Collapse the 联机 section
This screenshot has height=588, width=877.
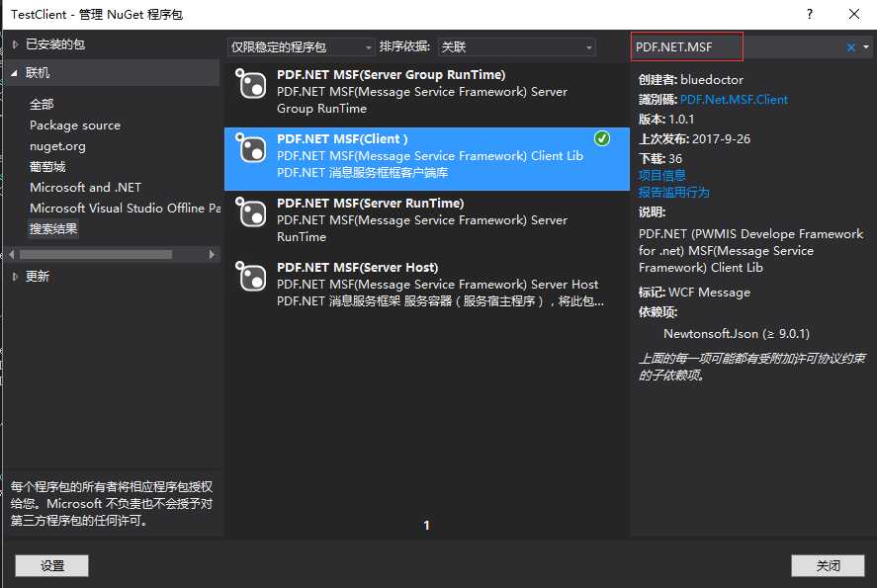tap(15, 73)
